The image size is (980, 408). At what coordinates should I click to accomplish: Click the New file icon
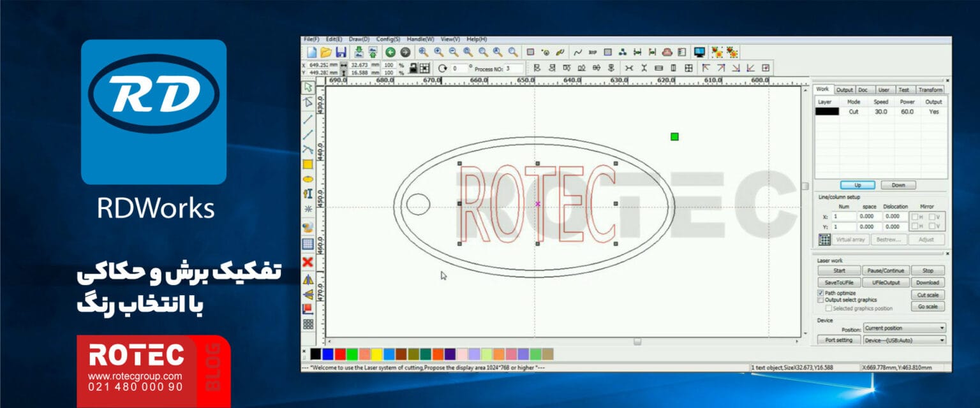(311, 52)
